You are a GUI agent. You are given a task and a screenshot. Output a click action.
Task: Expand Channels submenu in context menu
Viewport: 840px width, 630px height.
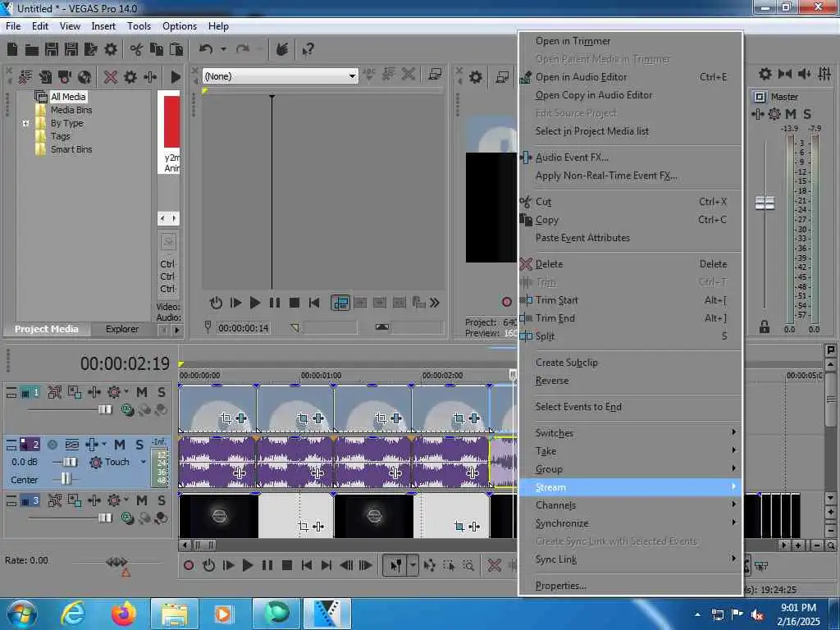631,505
